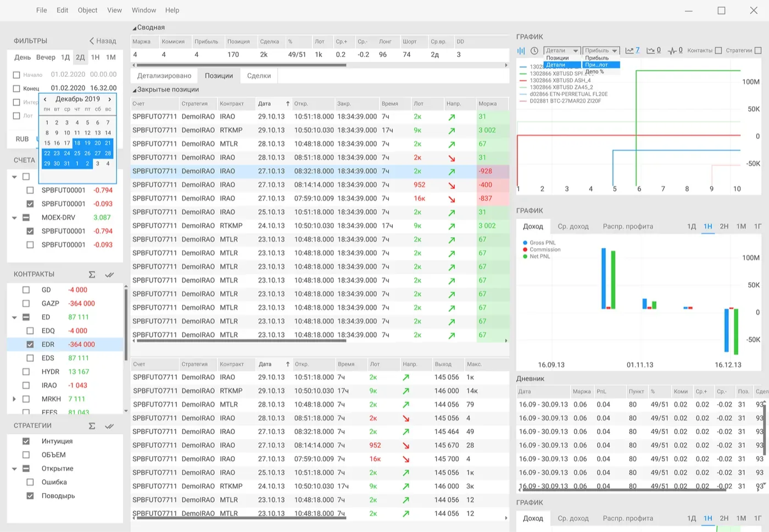
Task: Open the Детали dropdown in the chart toolbar
Action: click(562, 51)
